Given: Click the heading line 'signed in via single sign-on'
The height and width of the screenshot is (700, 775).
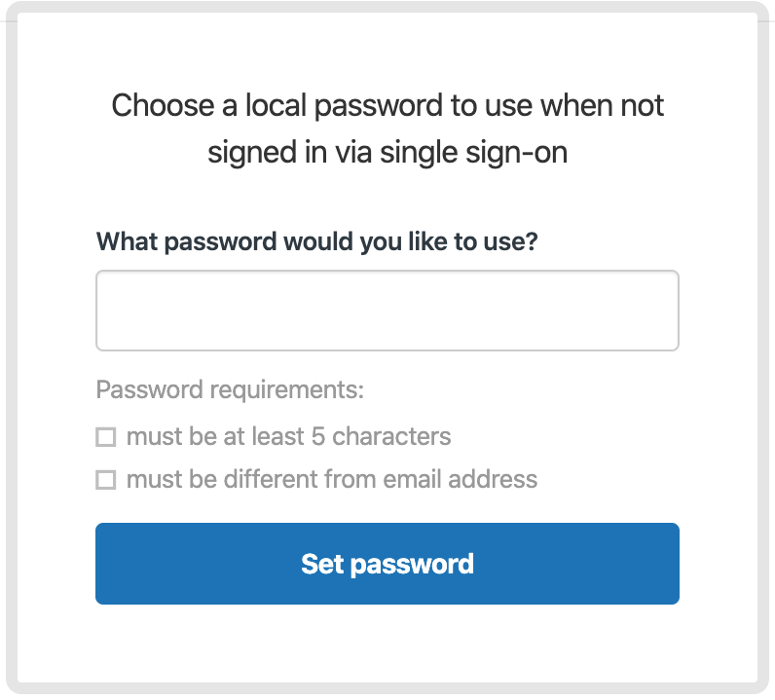Looking at the screenshot, I should coord(387,152).
